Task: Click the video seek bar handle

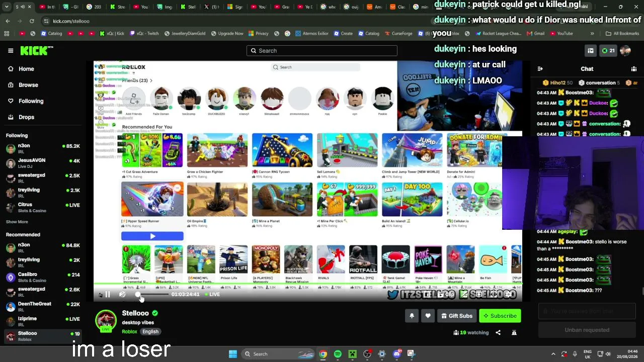Action: point(138,295)
